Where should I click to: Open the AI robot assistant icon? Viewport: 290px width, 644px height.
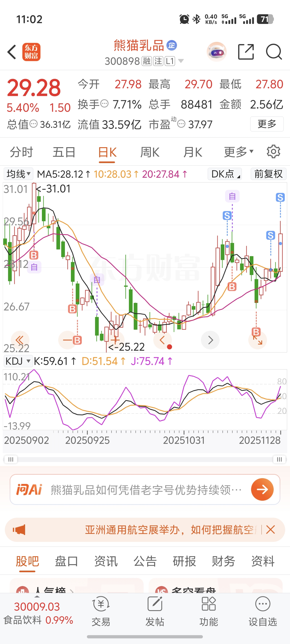point(217,52)
